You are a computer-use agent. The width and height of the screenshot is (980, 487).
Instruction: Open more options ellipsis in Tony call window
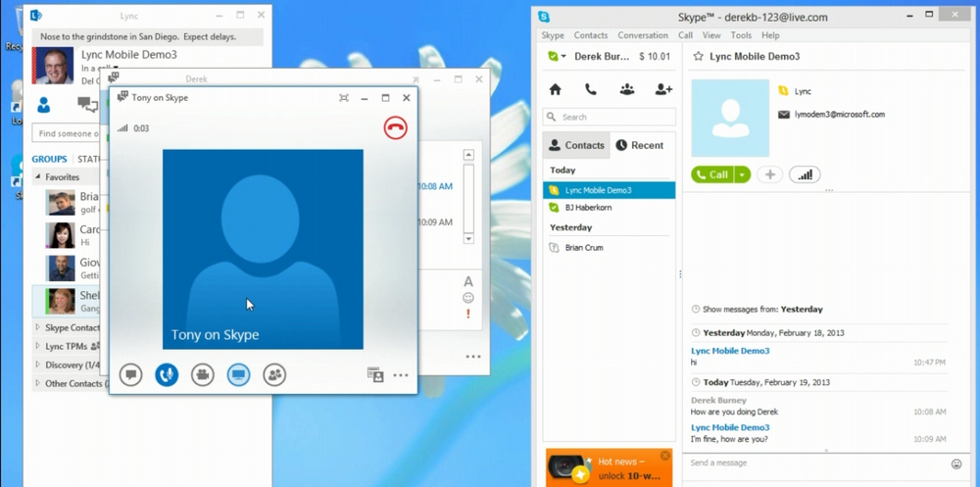click(401, 375)
